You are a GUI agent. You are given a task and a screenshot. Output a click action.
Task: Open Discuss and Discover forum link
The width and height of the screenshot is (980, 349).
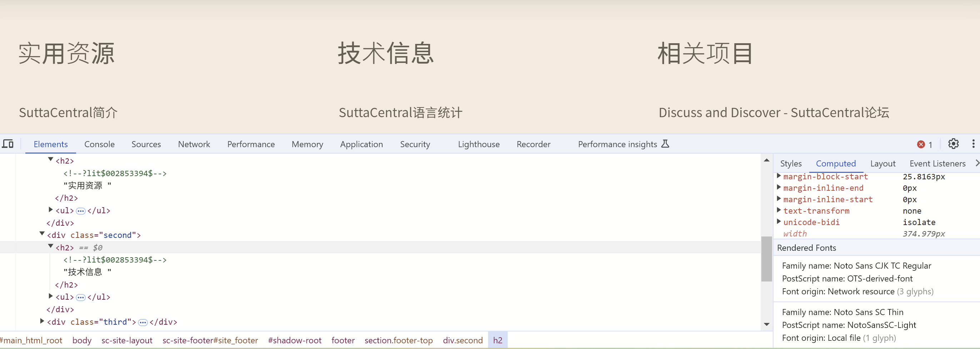(773, 113)
